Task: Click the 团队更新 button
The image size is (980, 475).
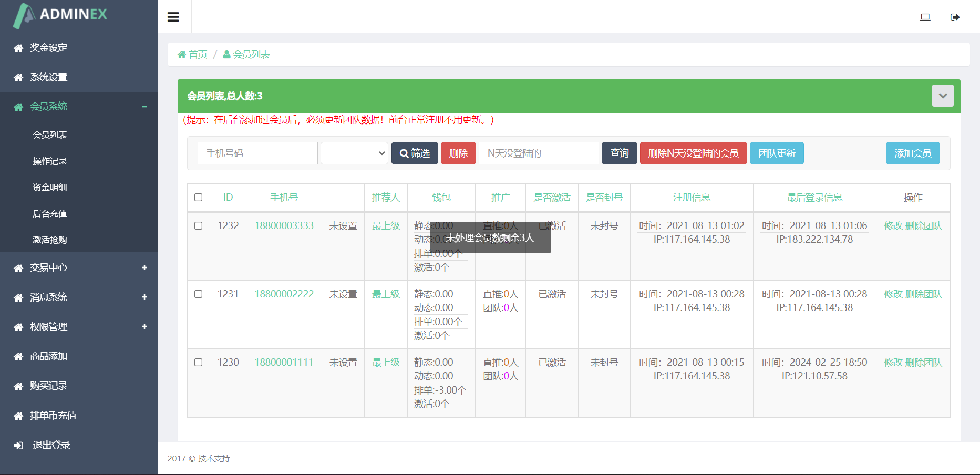Action: pyautogui.click(x=777, y=153)
